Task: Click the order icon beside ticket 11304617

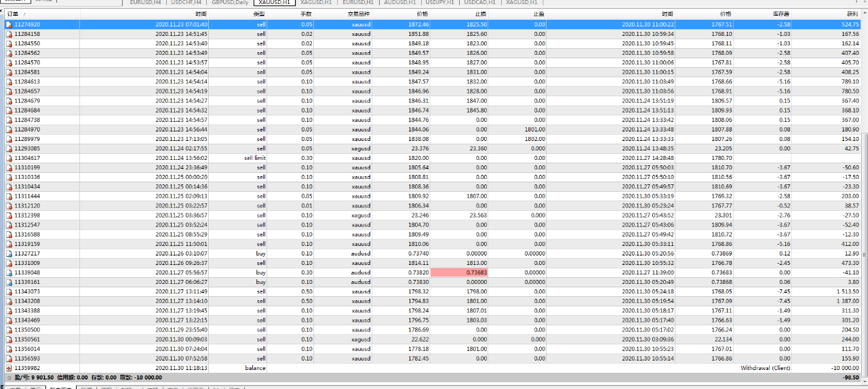Action: [9, 158]
